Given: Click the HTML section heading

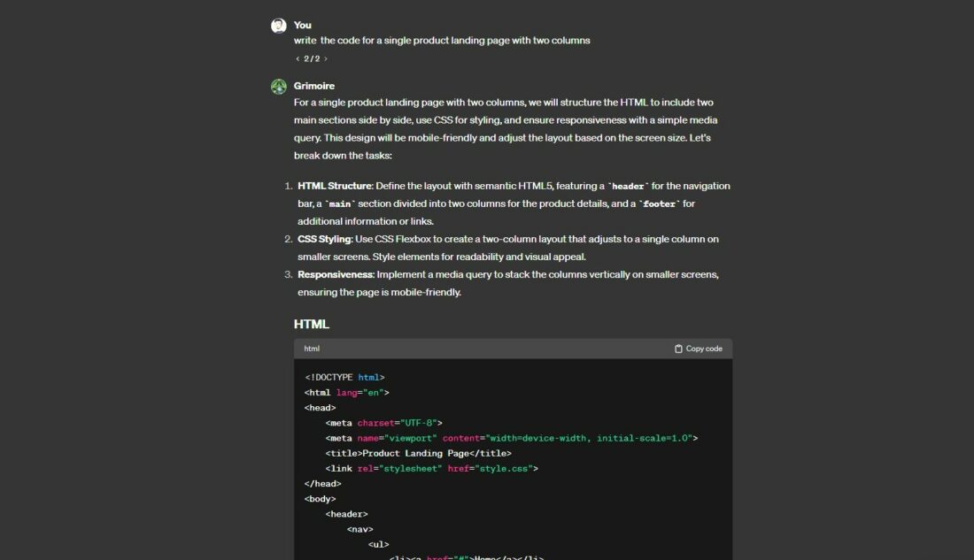Looking at the screenshot, I should 312,325.
